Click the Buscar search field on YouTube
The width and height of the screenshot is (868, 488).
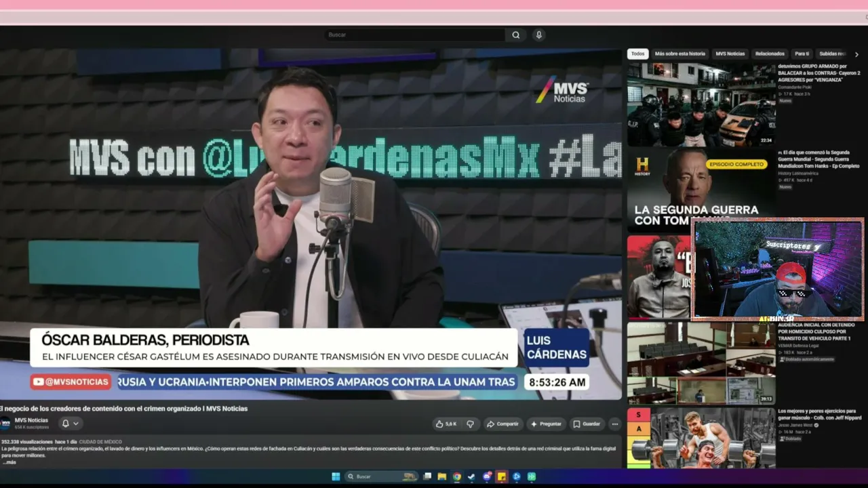click(x=415, y=35)
